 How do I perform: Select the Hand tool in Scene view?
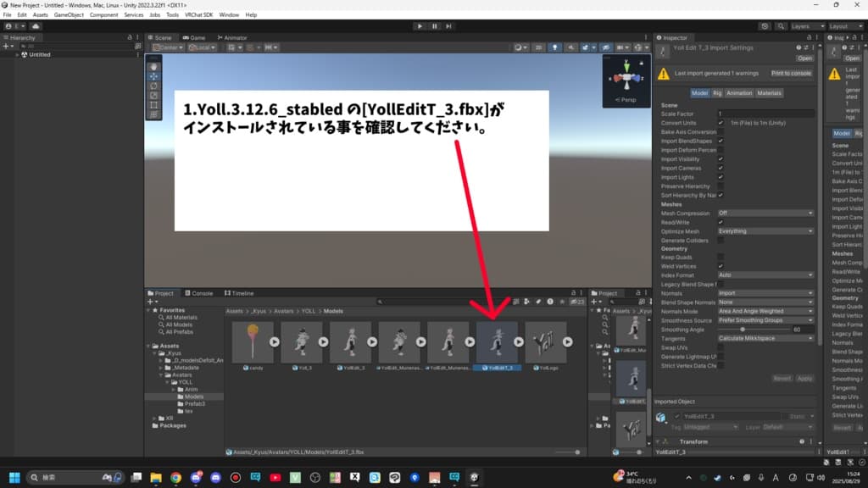(153, 66)
